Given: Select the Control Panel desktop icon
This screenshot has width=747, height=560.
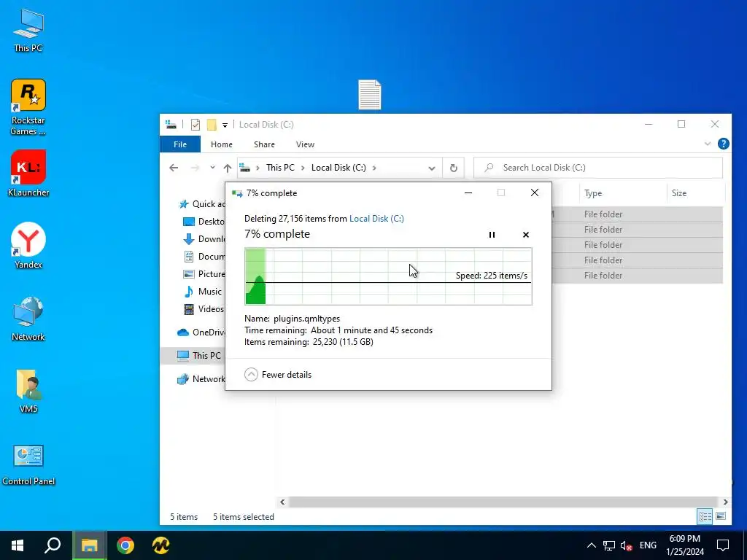Looking at the screenshot, I should tap(28, 464).
